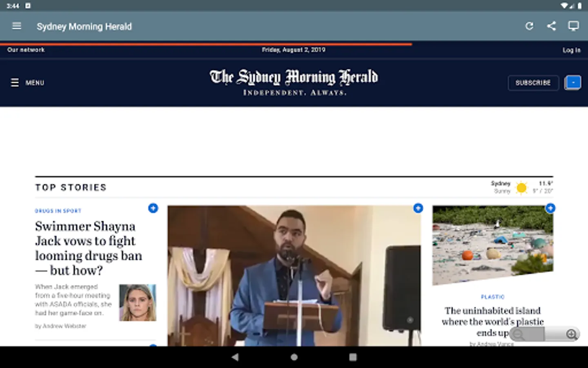Click Log in link
The width and height of the screenshot is (588, 368).
(x=571, y=50)
